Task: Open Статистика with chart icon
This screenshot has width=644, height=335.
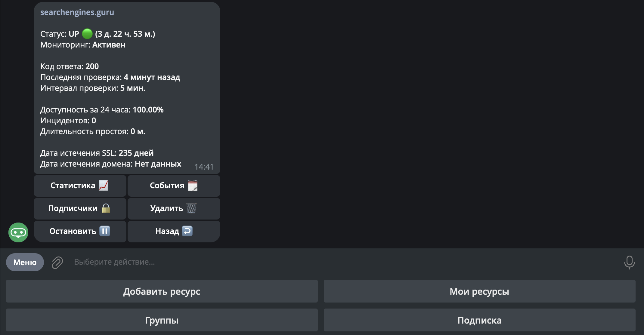Action: 80,186
